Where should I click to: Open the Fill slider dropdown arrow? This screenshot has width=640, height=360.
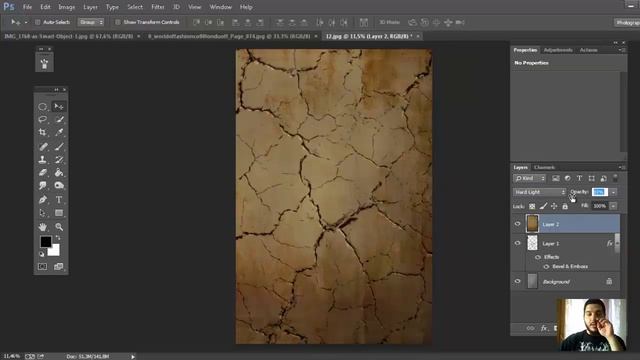pos(613,206)
